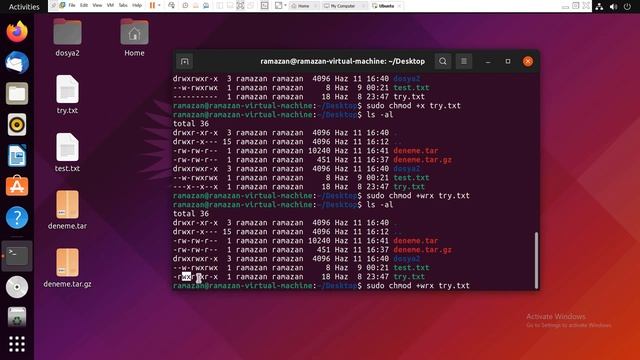Select try.txt file on desktop

point(67,95)
